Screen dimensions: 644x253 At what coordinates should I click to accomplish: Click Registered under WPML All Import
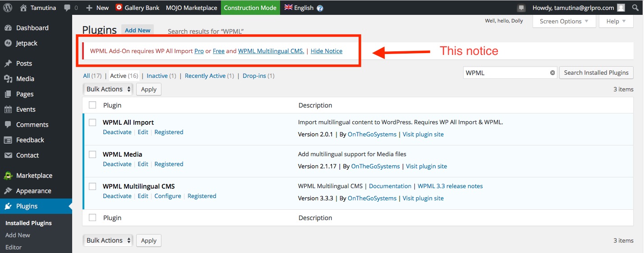tap(169, 132)
